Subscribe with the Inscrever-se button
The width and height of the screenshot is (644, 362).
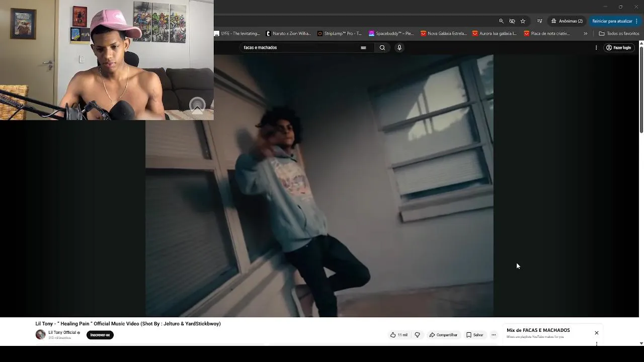click(100, 335)
